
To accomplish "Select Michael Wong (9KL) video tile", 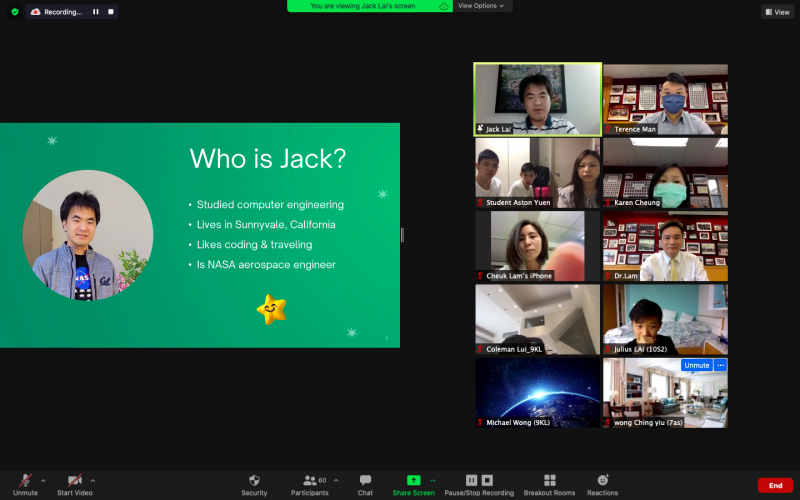I will pyautogui.click(x=538, y=393).
